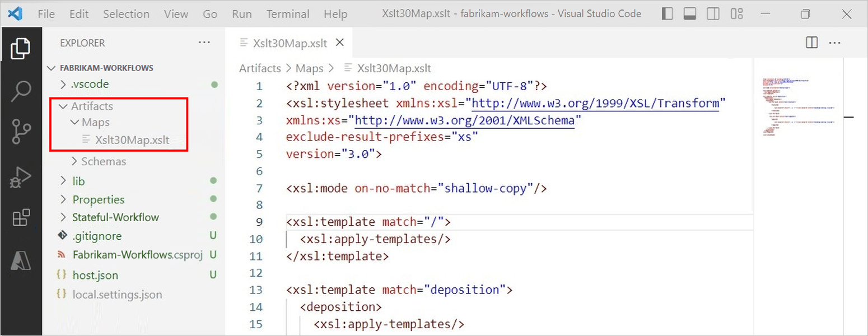Toggle the bottom panel visibility

pos(690,13)
